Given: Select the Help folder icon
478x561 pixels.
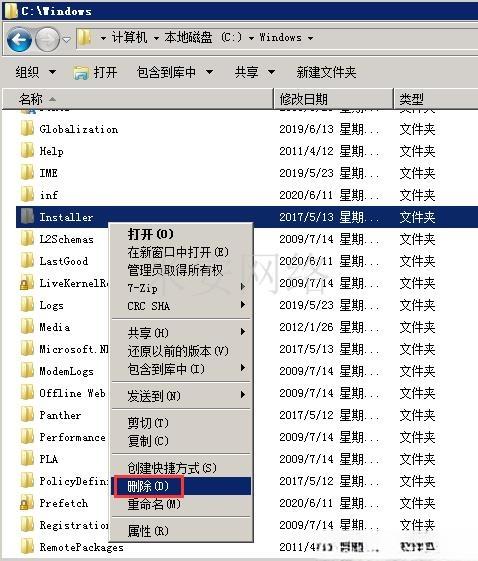Looking at the screenshot, I should tap(28, 151).
